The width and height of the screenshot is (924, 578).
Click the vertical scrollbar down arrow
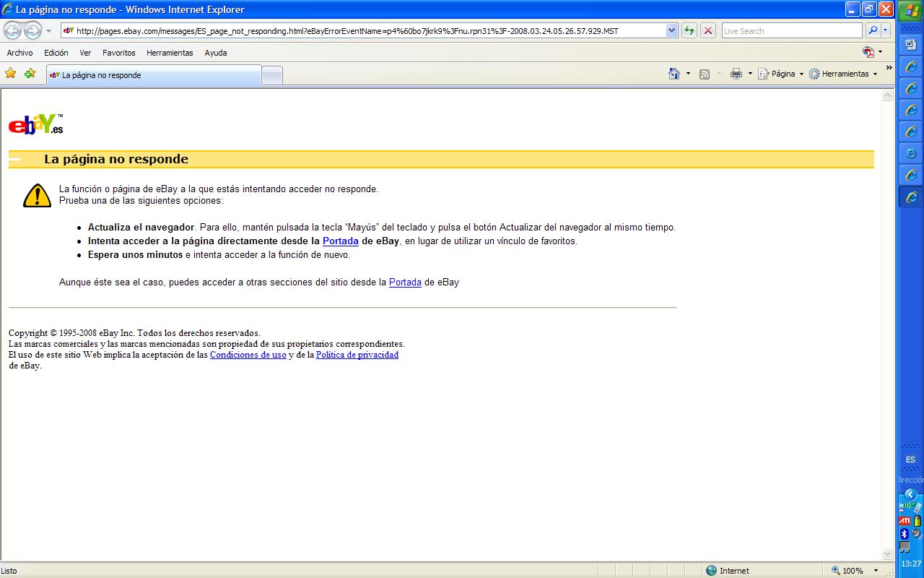coord(888,554)
